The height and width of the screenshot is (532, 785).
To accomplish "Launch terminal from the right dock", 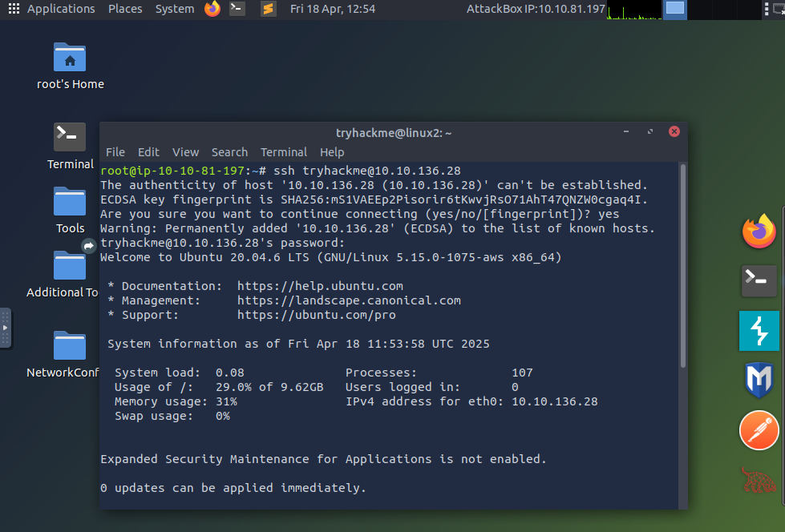I will 759,280.
